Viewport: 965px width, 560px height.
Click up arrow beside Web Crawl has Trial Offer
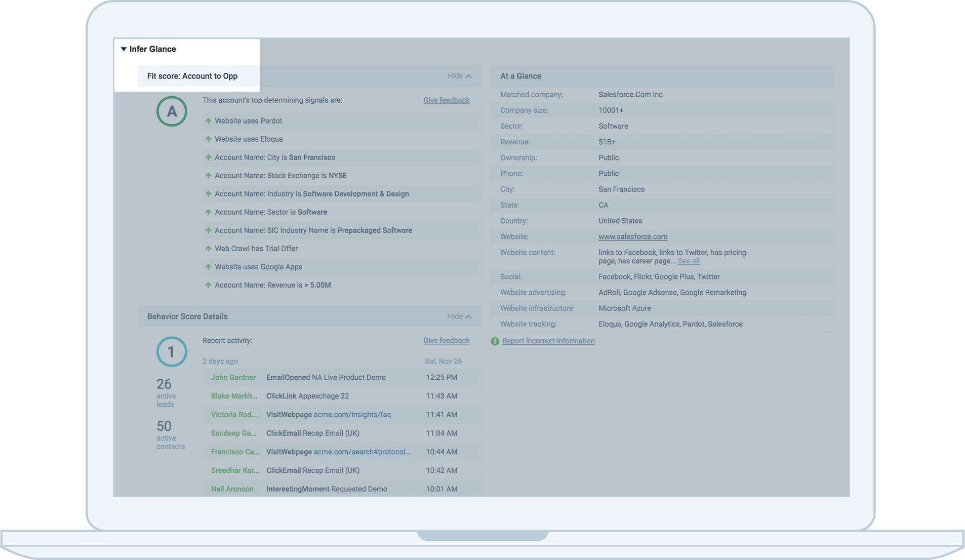click(x=208, y=249)
